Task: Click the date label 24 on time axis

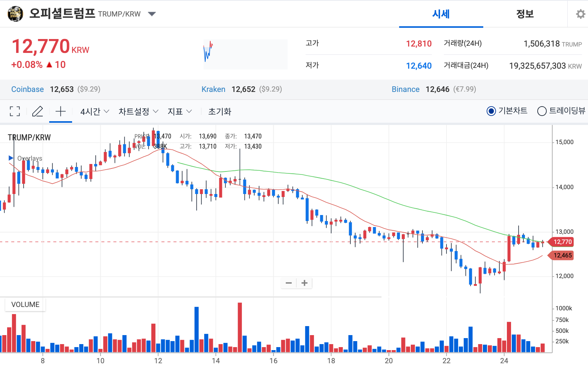Action: [504, 361]
